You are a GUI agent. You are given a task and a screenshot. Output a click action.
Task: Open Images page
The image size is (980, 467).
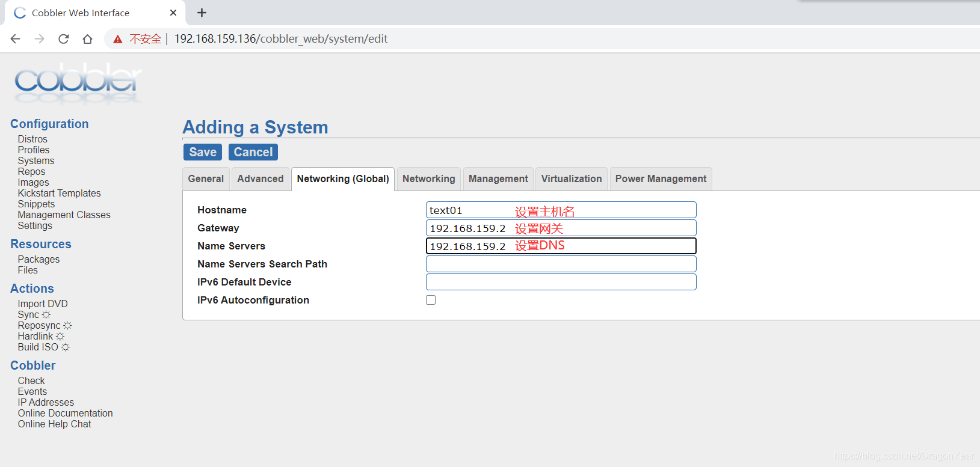pos(34,183)
